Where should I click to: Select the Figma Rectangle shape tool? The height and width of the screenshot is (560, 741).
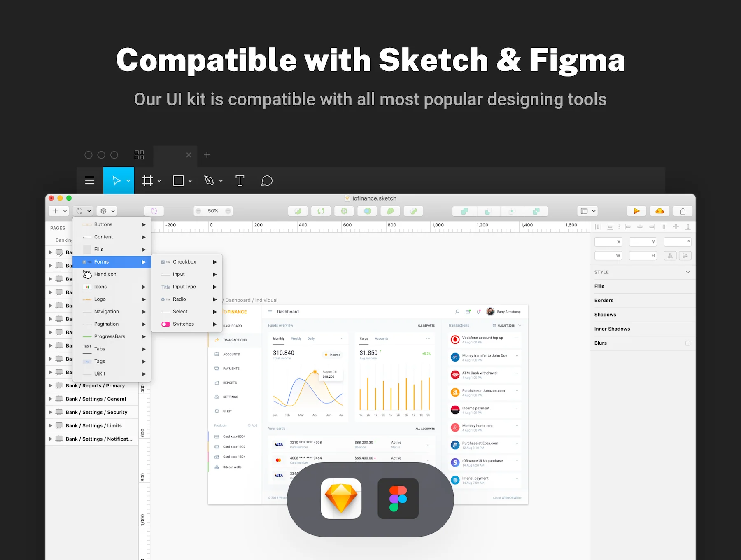pos(178,180)
